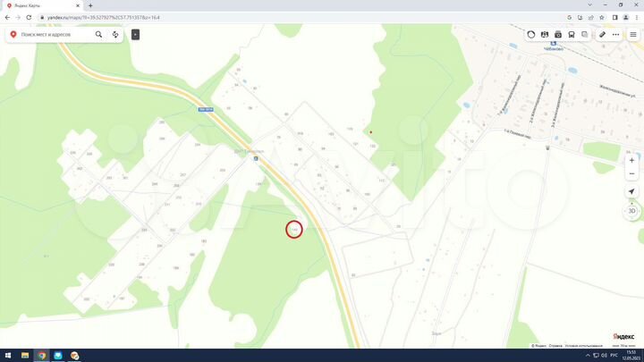Click the magnifier search icon in Yandex Maps
This screenshot has height=362, width=644.
click(x=98, y=35)
